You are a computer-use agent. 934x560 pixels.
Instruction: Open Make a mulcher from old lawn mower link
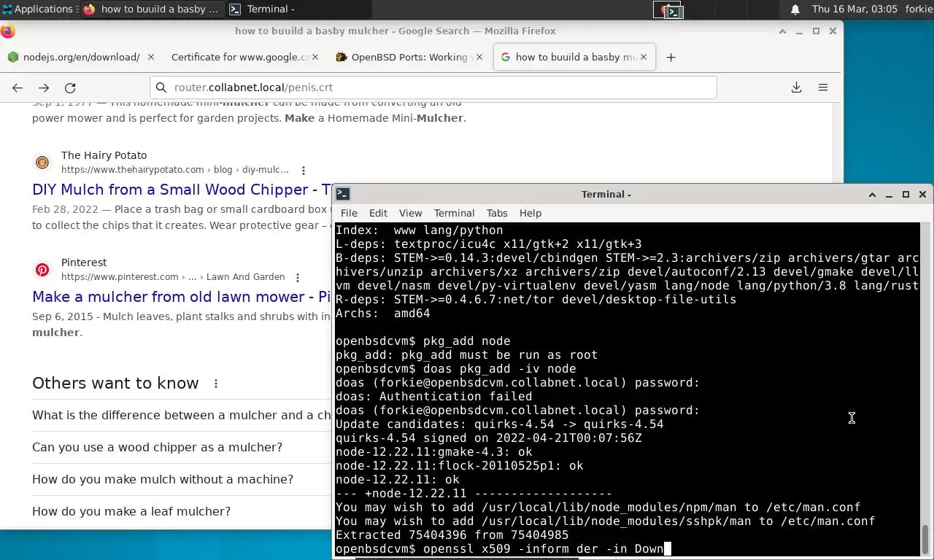tap(182, 297)
